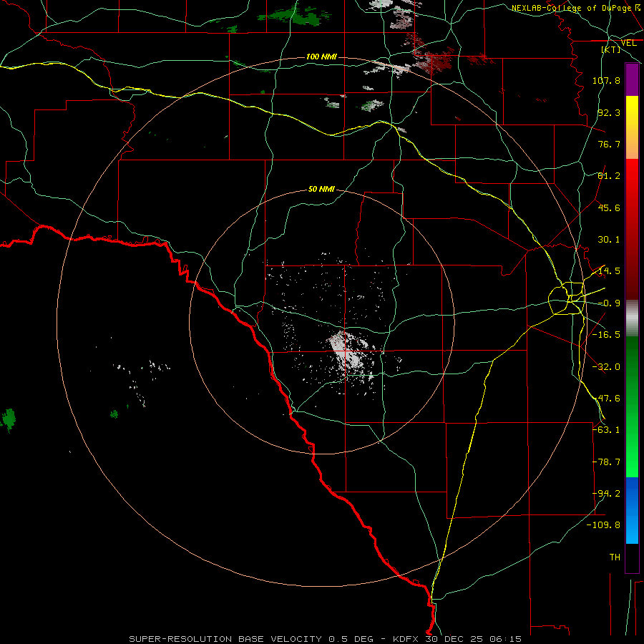Screen dimensions: 644x644
Task: Click the VEL legend title
Action: (x=628, y=43)
